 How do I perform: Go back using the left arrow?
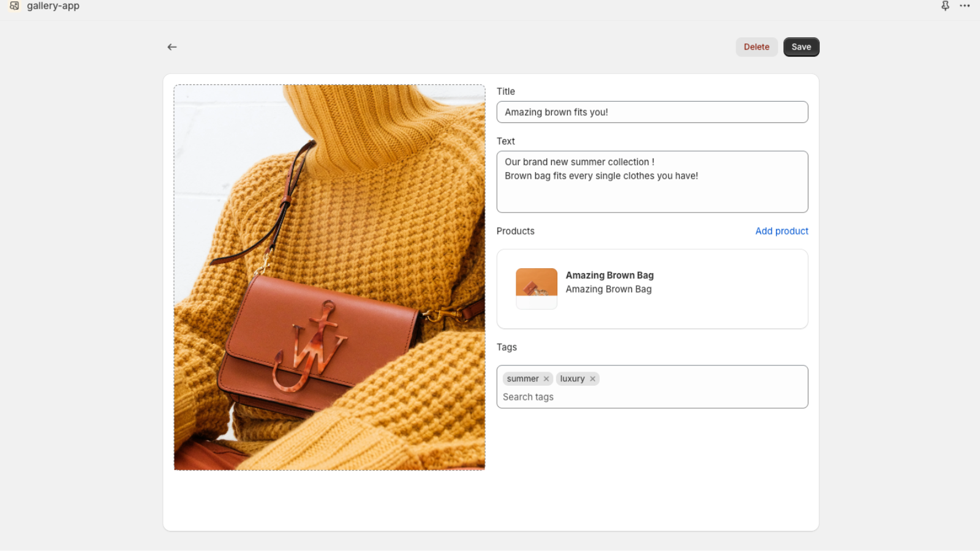(172, 47)
